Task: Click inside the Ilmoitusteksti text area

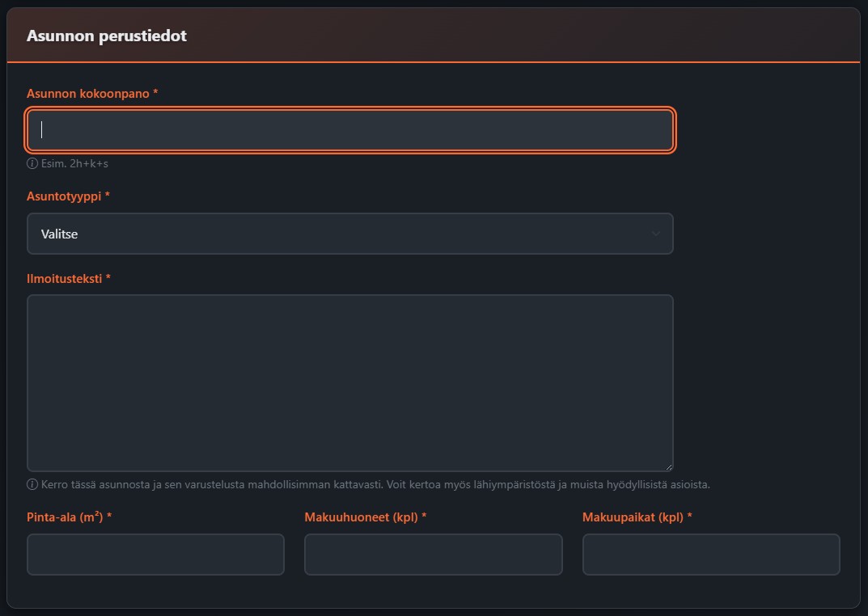Action: (349, 382)
